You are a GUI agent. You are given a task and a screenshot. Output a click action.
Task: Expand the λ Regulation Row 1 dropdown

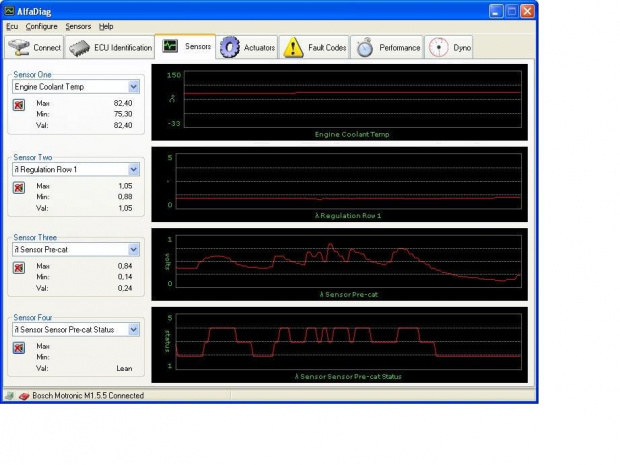[134, 170]
